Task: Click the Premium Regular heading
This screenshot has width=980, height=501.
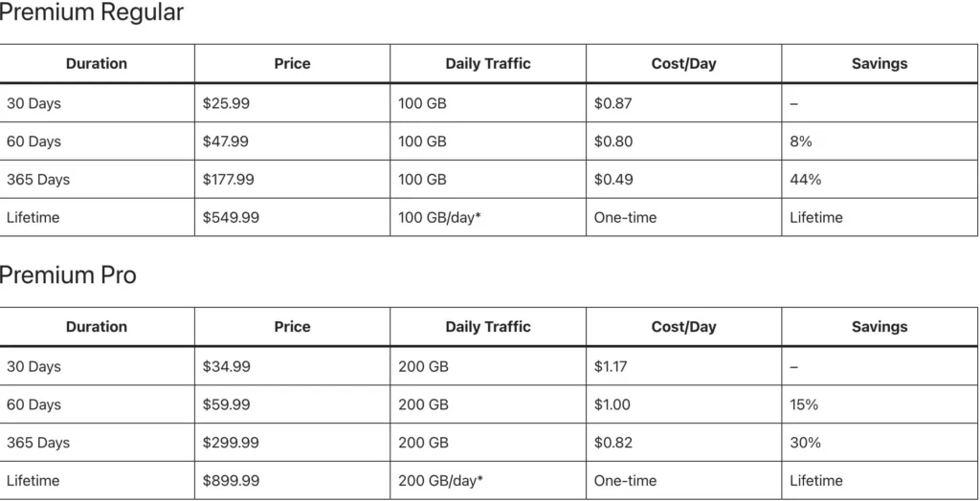Action: tap(92, 13)
